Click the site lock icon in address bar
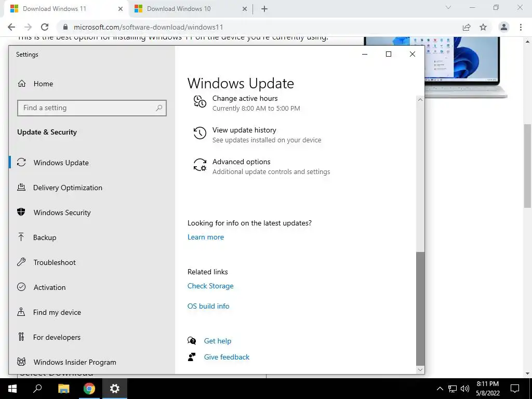Screen dimensions: 532x399 click(65, 27)
